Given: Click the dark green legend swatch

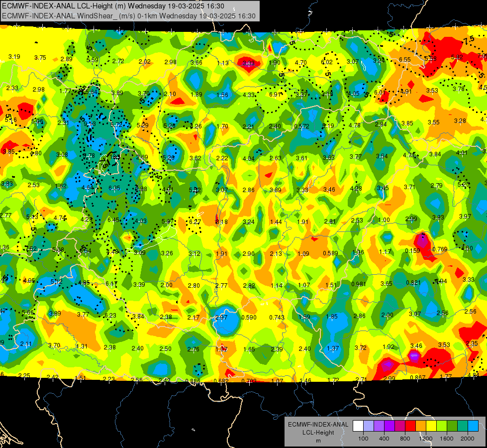Looking at the screenshot, I should click(x=452, y=426).
